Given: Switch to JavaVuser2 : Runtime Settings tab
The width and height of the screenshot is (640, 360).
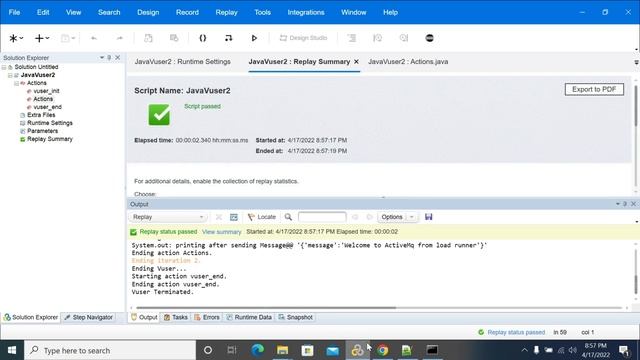Looking at the screenshot, I should click(x=182, y=62).
